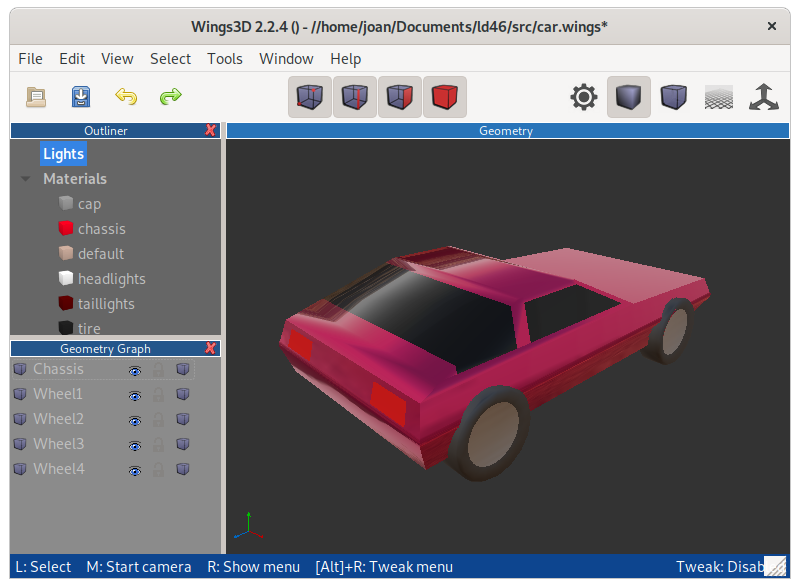
Task: Click the Geometry viewport title bar
Action: [508, 131]
